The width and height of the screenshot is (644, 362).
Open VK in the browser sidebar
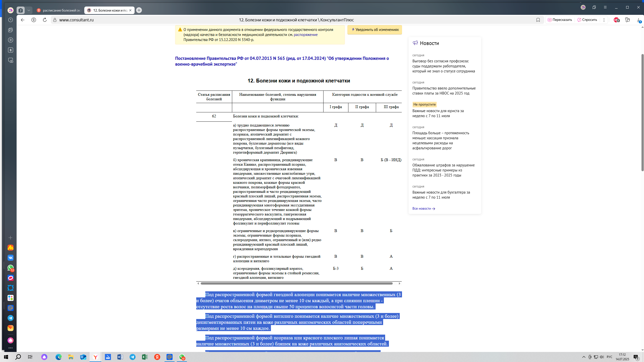10,258
